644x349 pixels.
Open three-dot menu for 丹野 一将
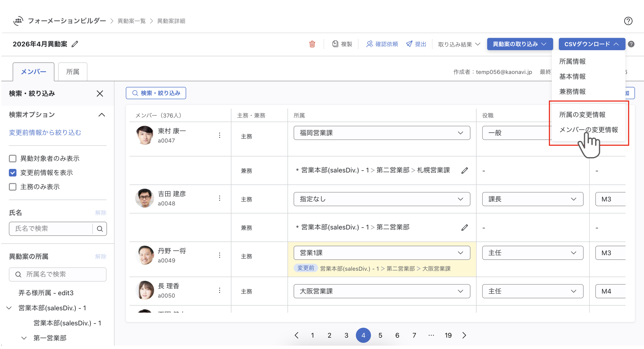tap(219, 255)
